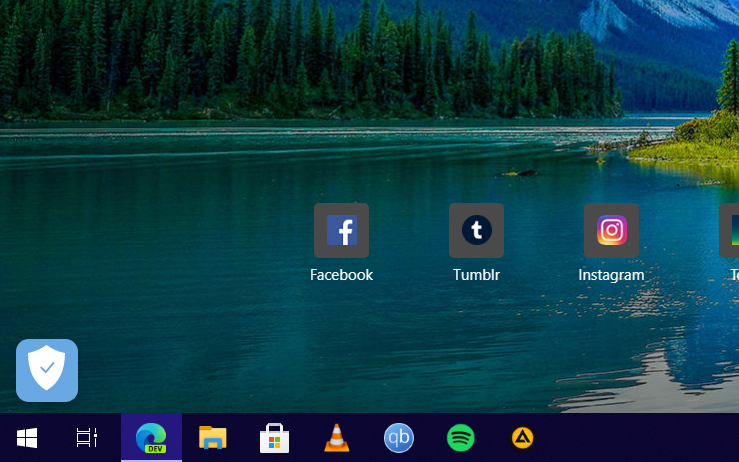Launch Spotify from the taskbar
This screenshot has height=462, width=739.
[x=460, y=437]
